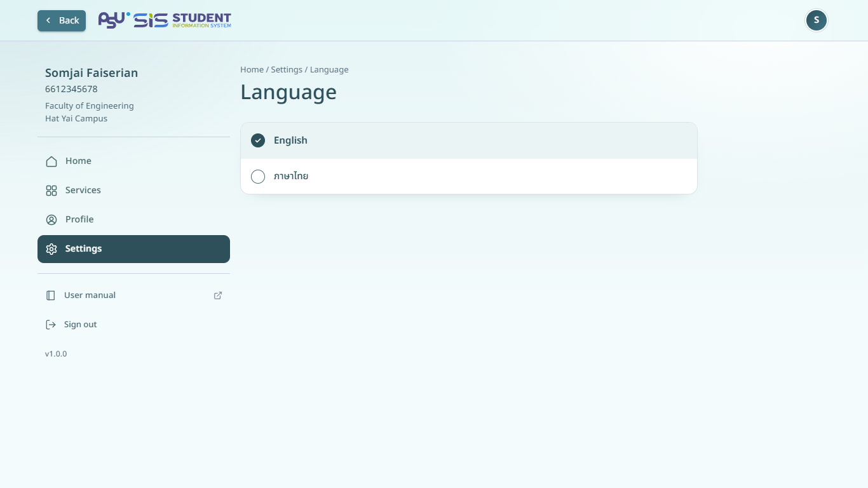Click Language in the breadcrumb

pyautogui.click(x=329, y=70)
